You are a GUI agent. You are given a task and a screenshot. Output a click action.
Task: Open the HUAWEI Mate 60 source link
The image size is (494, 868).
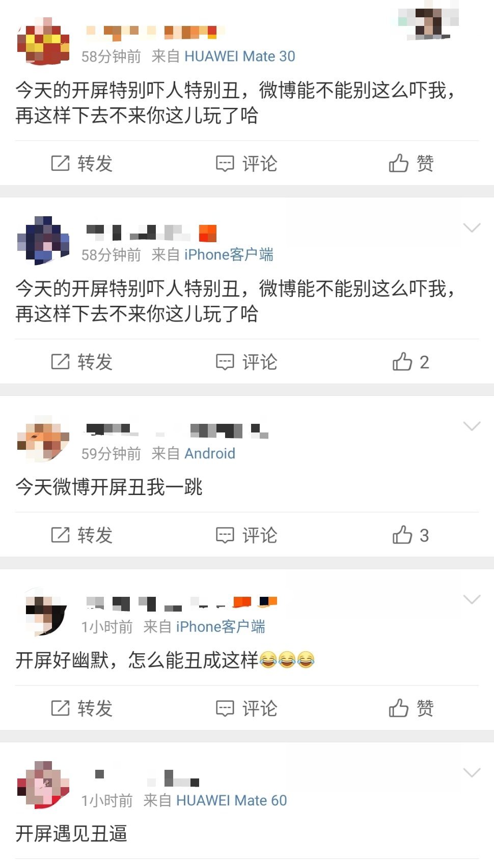tap(231, 800)
